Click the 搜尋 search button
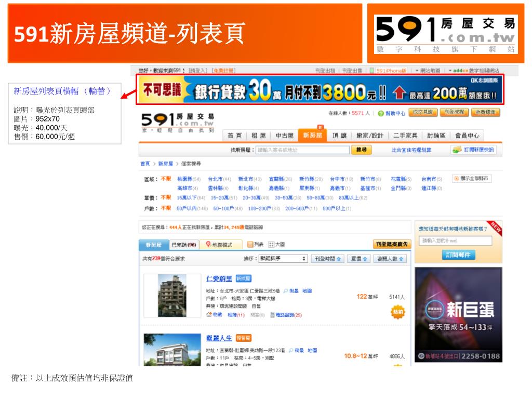The height and width of the screenshot is (399, 532). click(x=362, y=150)
